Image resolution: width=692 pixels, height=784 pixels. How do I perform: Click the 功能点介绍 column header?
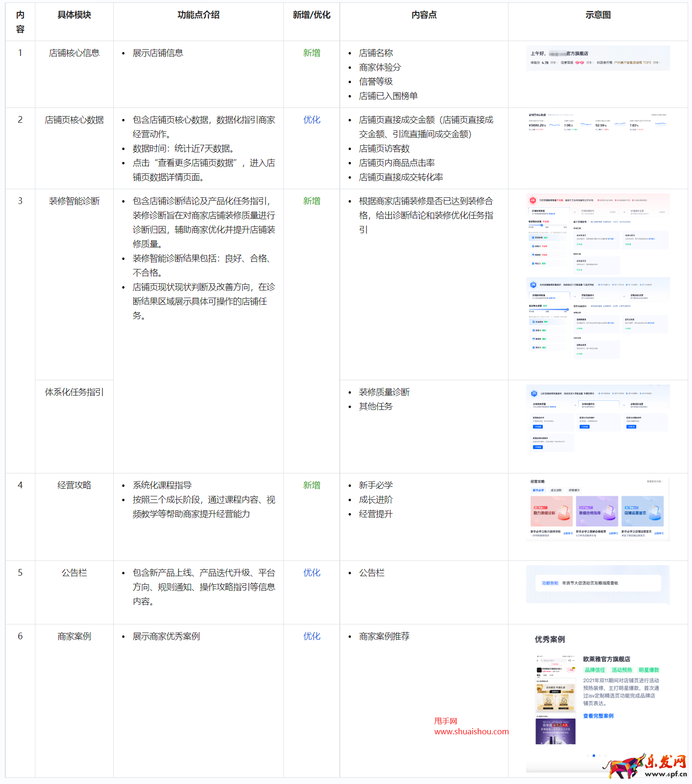pos(198,15)
